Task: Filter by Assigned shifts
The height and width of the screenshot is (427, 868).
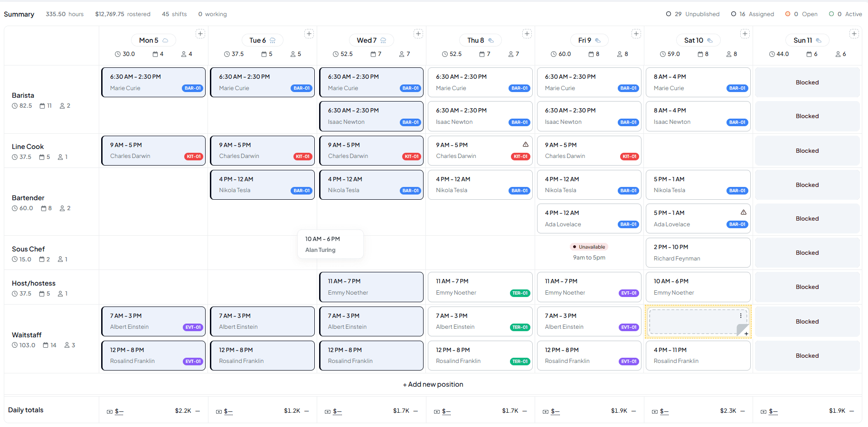Action: pyautogui.click(x=753, y=14)
